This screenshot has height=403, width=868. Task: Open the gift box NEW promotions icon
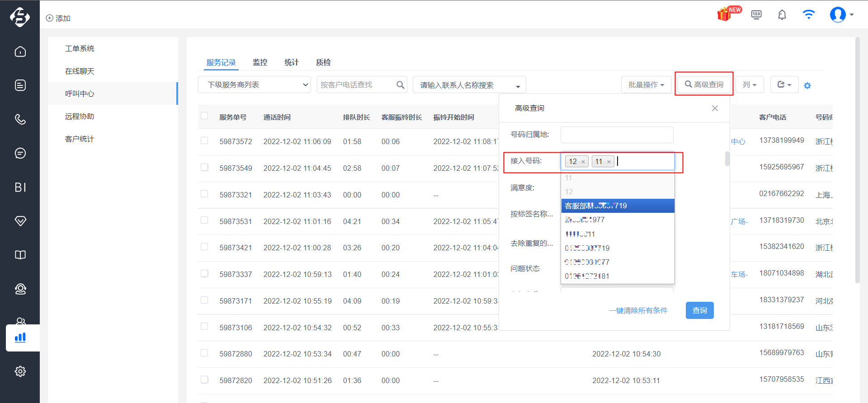728,14
